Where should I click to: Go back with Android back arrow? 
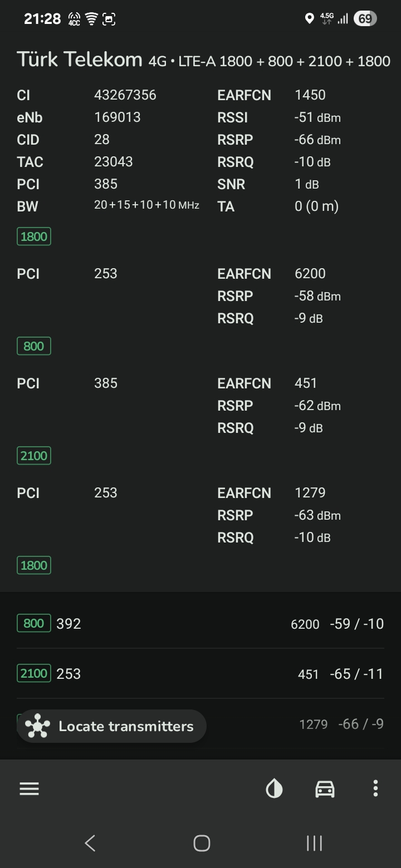coord(90,843)
